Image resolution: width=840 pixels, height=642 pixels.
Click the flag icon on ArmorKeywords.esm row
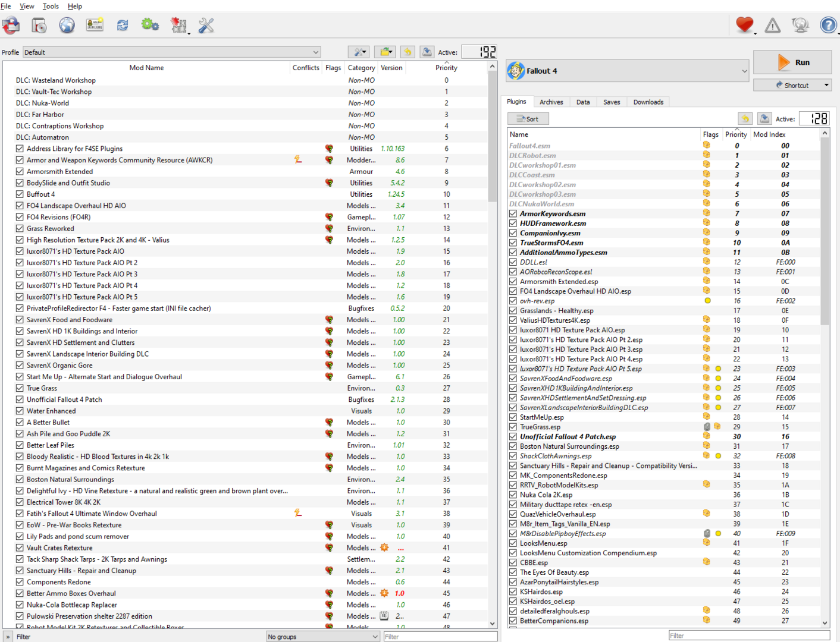[707, 213]
